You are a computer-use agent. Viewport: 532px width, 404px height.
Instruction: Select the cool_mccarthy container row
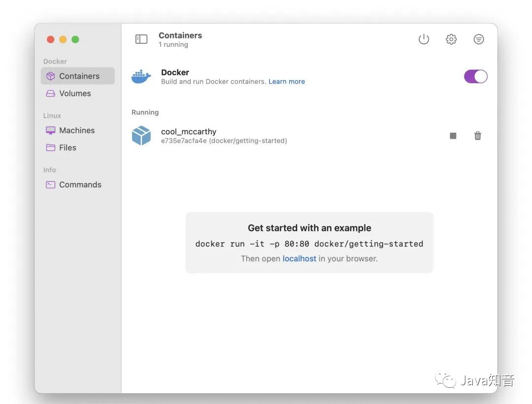tap(296, 136)
